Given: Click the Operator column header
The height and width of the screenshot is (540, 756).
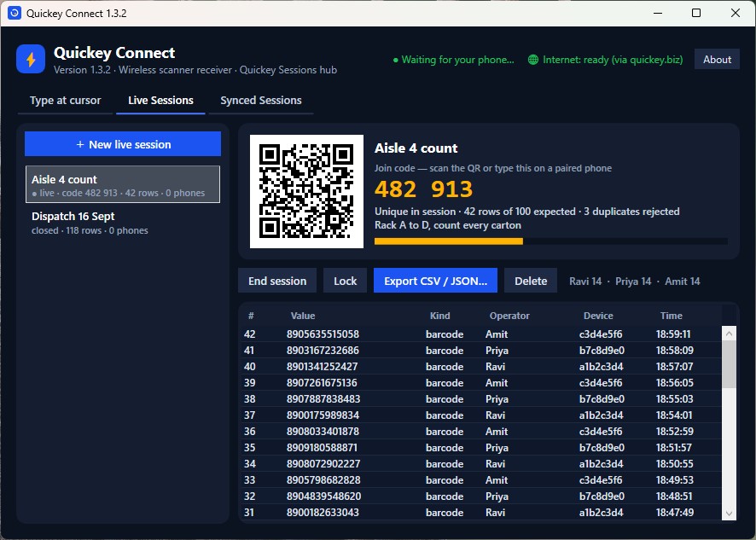Looking at the screenshot, I should point(509,316).
